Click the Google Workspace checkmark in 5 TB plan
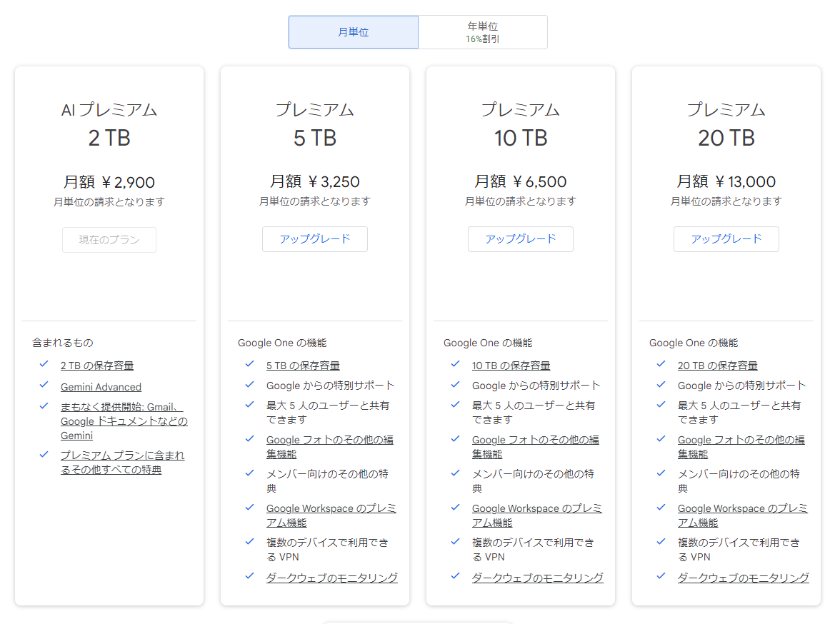This screenshot has height=624, width=840. coord(250,507)
